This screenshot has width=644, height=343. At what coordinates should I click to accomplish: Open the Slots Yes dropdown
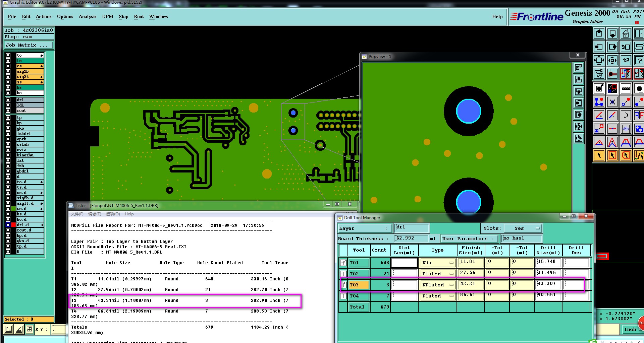(523, 228)
